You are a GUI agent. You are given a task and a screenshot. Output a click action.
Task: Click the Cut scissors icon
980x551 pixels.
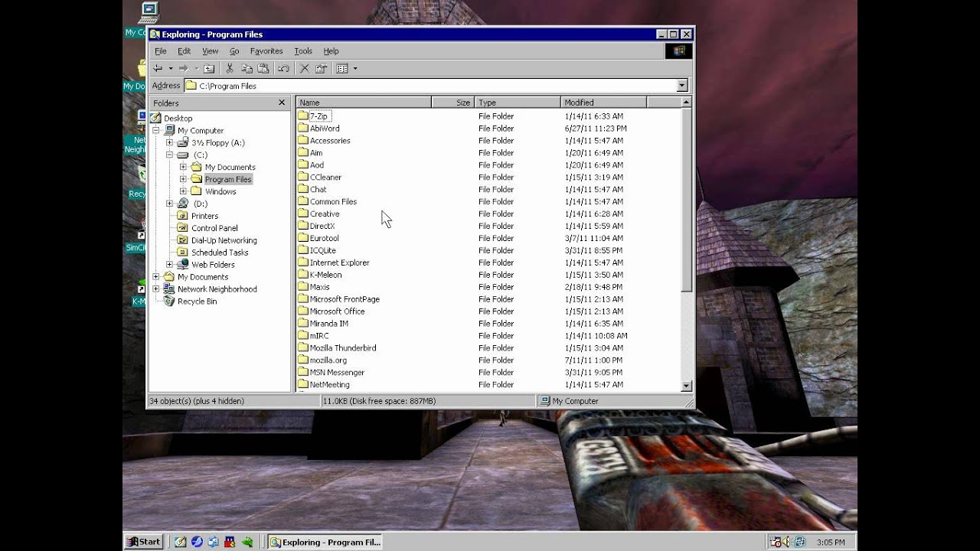tap(229, 68)
